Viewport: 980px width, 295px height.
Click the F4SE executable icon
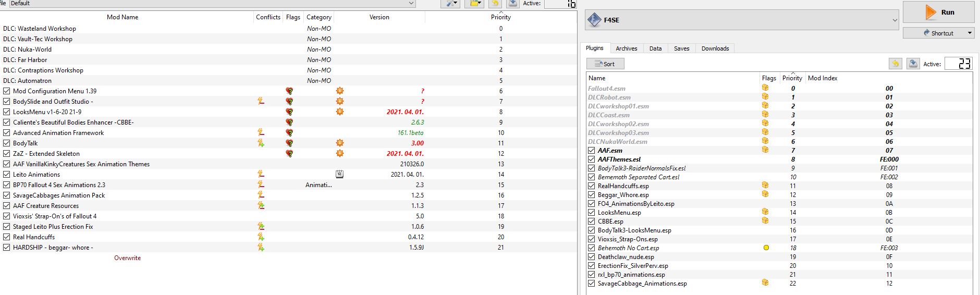[594, 20]
